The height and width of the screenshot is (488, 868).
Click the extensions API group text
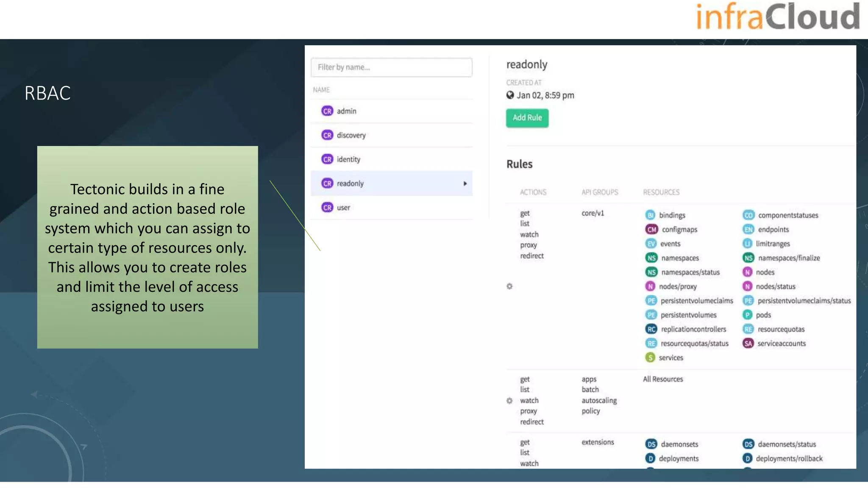[598, 442]
